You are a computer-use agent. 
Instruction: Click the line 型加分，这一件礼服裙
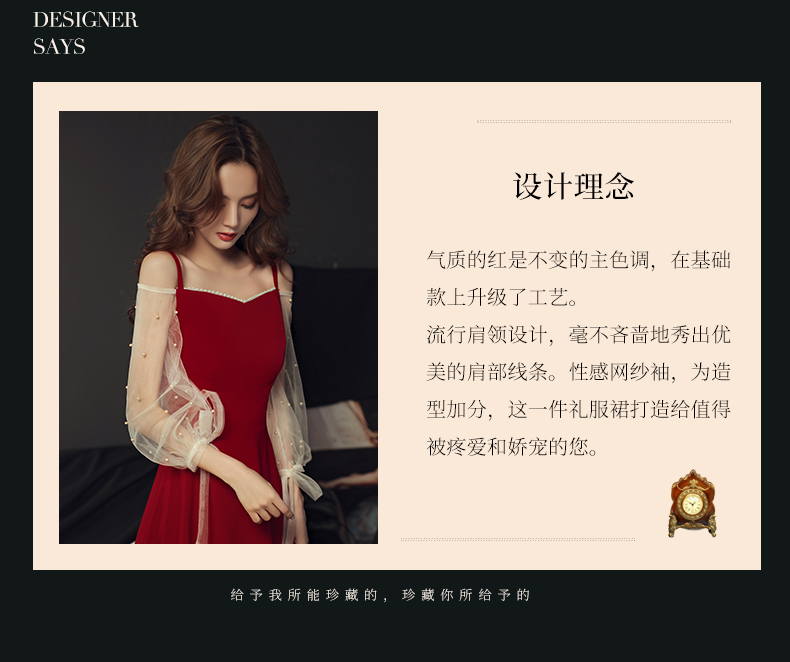[x=578, y=409]
